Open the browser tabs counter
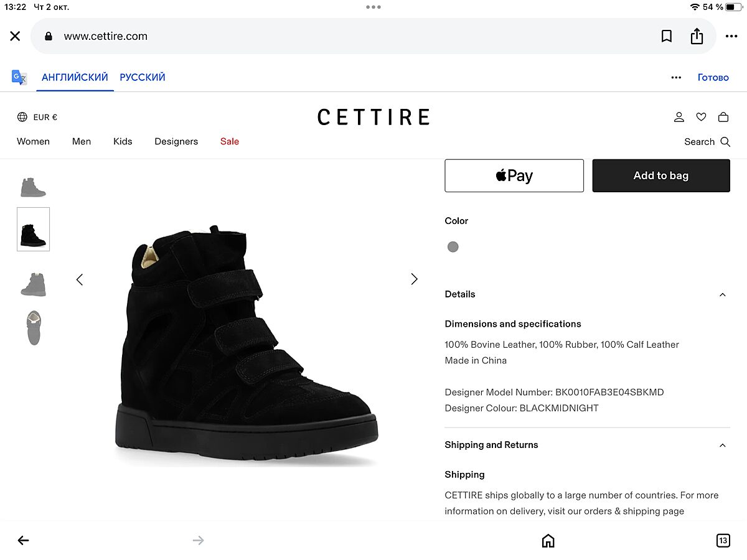The width and height of the screenshot is (747, 560). [x=723, y=540]
